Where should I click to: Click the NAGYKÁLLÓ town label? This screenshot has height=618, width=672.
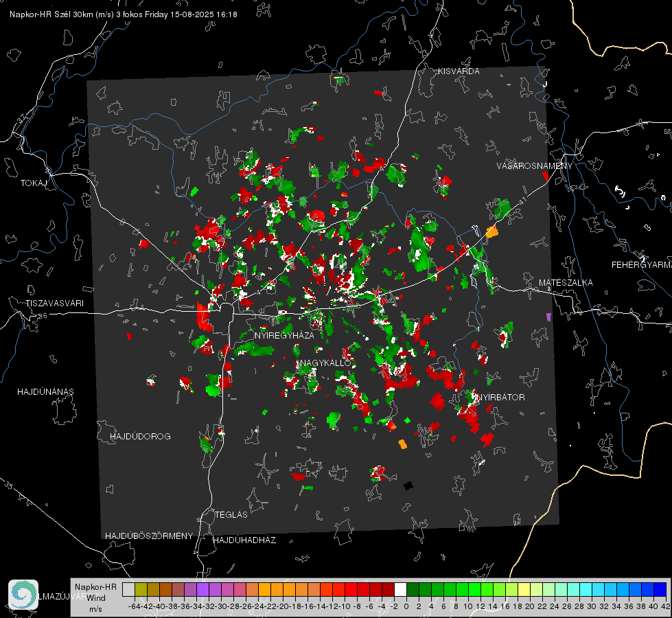pos(325,363)
